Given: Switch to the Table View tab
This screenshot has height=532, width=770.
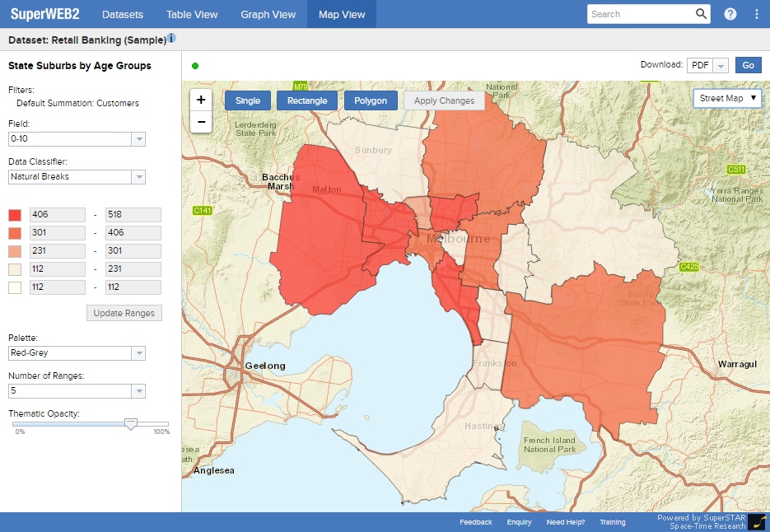Looking at the screenshot, I should tap(192, 15).
